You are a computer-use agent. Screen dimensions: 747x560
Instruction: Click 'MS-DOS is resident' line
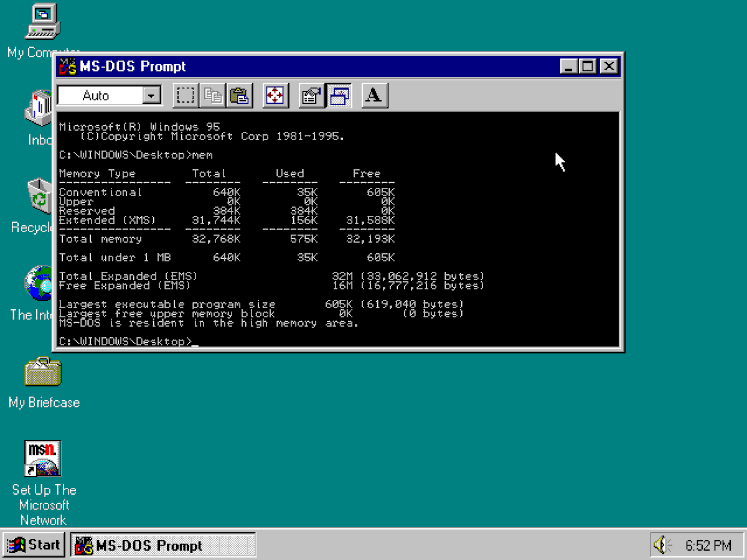[x=209, y=323]
